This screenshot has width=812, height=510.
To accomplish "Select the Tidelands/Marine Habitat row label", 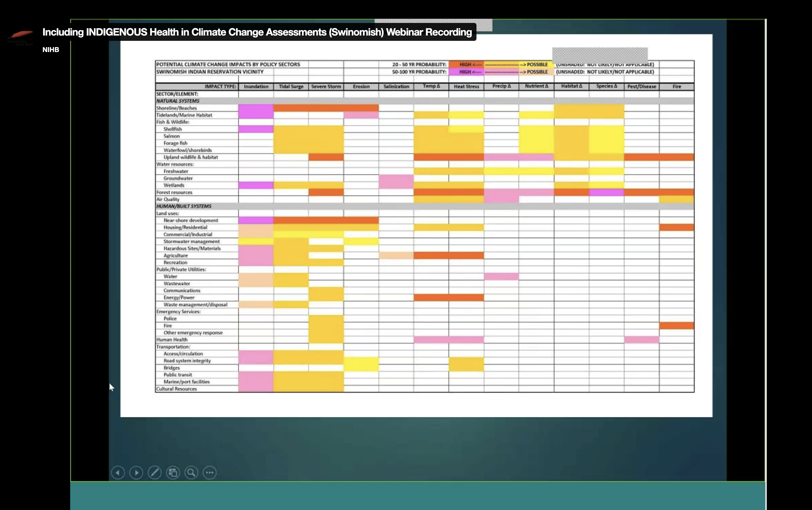I will coord(184,115).
